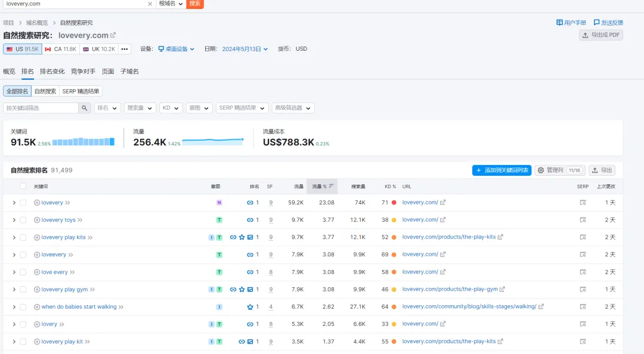The width and height of the screenshot is (644, 354).
Task: Export report to PDF
Action: [601, 35]
